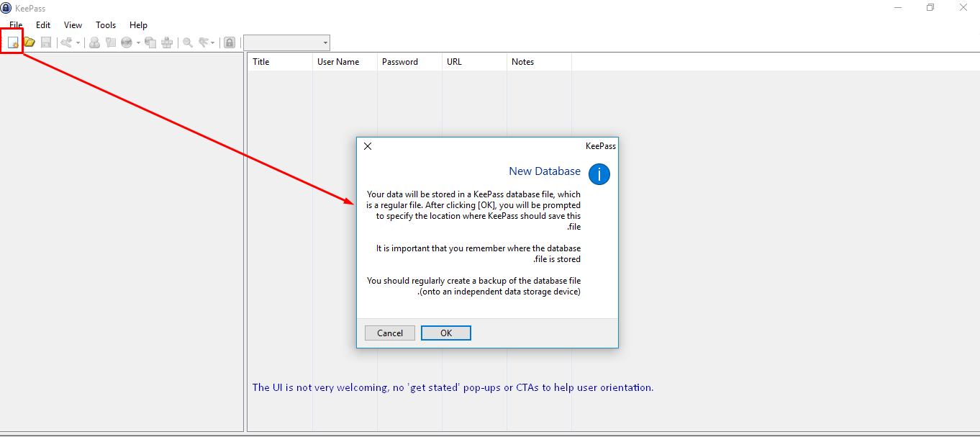980x437 pixels.
Task: Copy the user name to the clipboard
Action: coord(94,42)
